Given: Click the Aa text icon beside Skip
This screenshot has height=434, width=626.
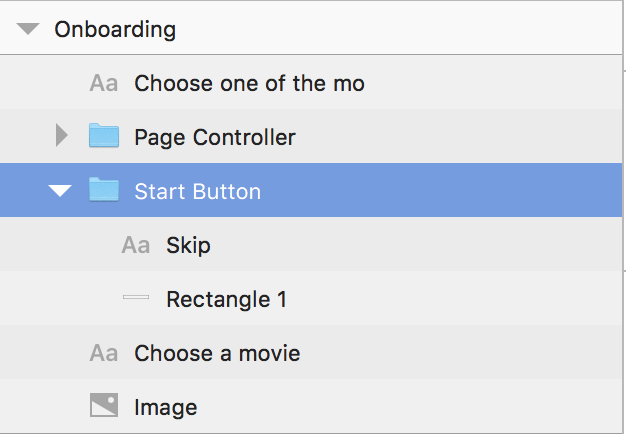Looking at the screenshot, I should tap(136, 245).
